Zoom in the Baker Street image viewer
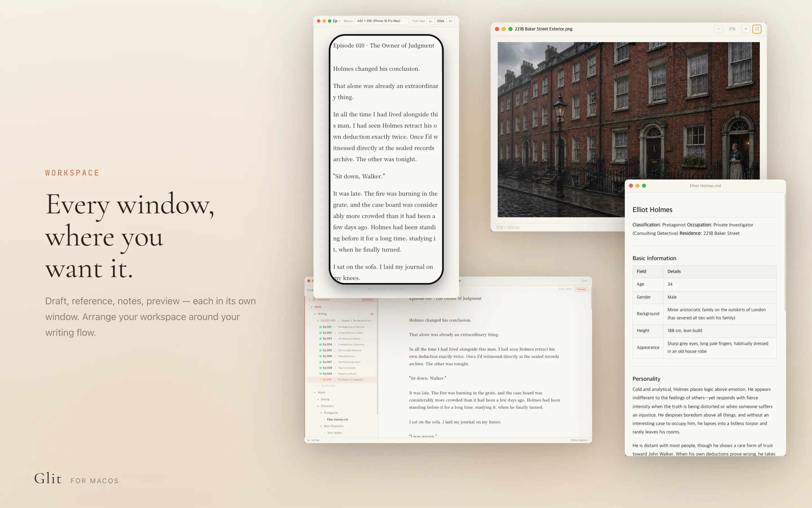The image size is (812, 508). click(745, 29)
